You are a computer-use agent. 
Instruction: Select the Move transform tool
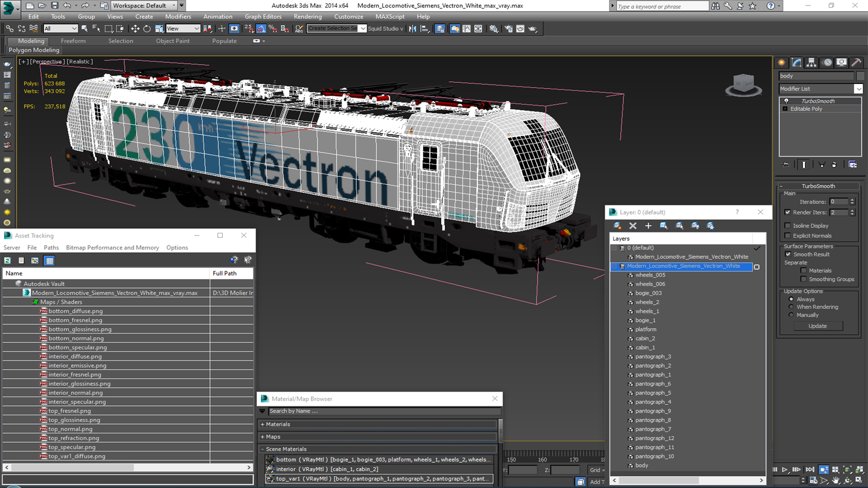[135, 28]
